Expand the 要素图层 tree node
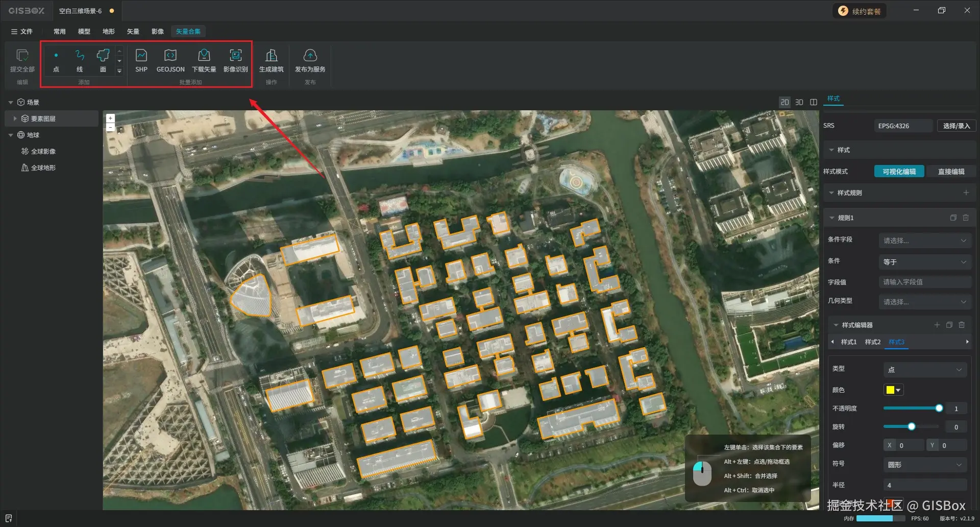980x527 pixels. (15, 118)
